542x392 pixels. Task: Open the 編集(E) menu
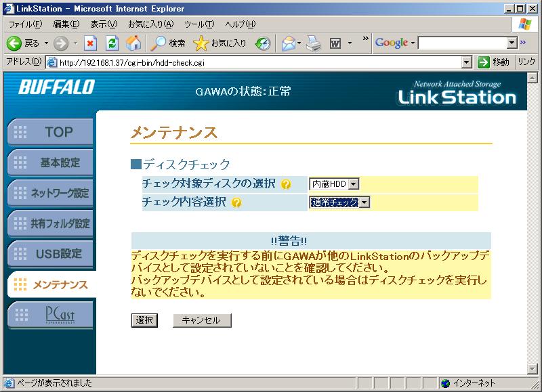[x=66, y=24]
